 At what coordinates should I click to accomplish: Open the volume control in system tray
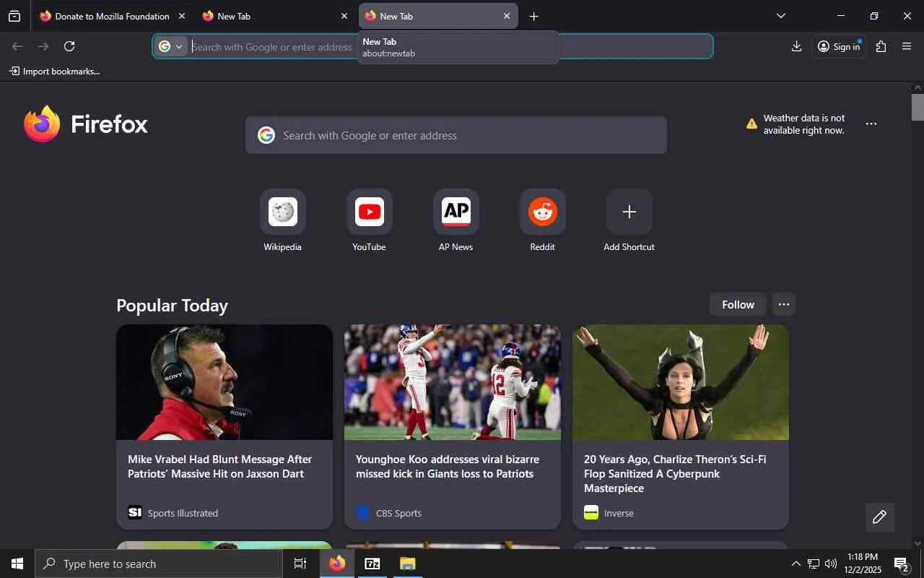831,564
